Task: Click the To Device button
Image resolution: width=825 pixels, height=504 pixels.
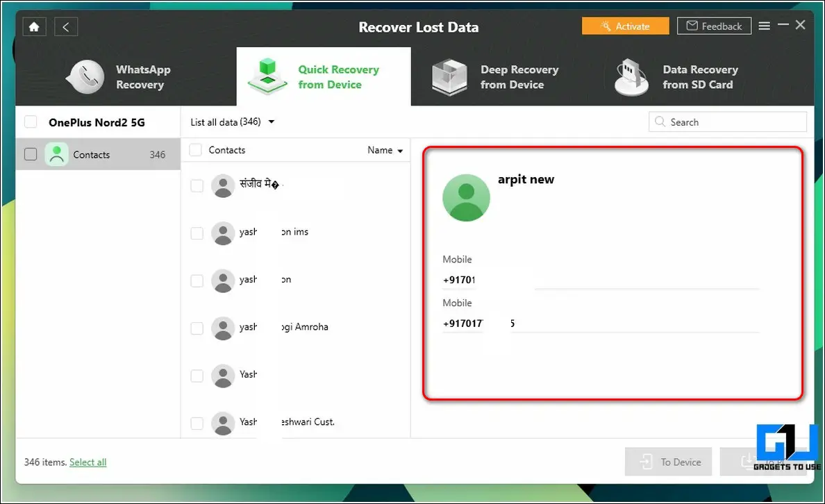Action: pos(668,462)
